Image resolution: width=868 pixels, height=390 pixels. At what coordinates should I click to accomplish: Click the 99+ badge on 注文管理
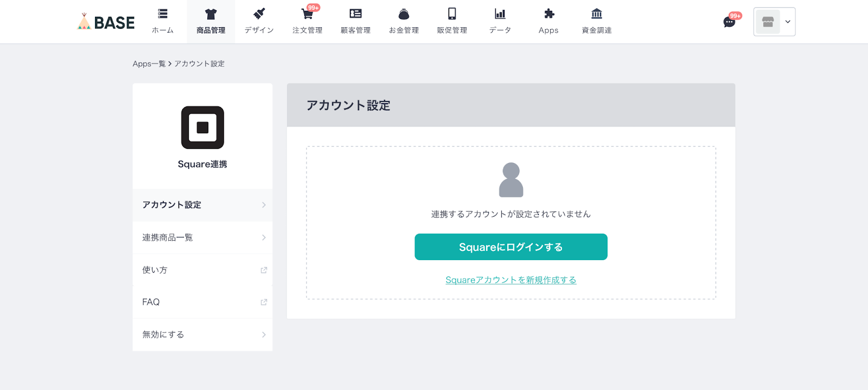314,8
